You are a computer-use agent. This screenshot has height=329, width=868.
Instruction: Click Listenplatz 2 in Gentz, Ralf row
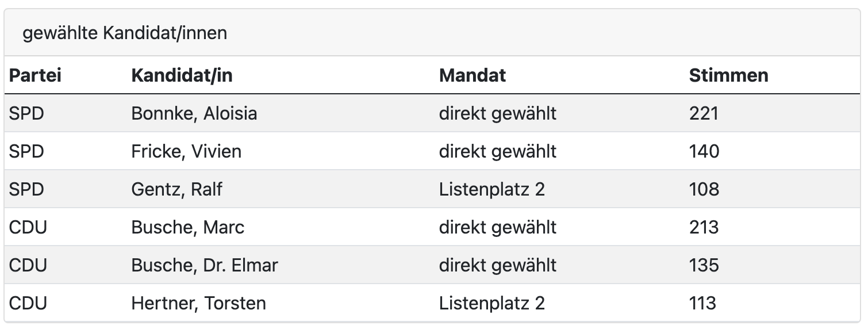[x=491, y=189]
